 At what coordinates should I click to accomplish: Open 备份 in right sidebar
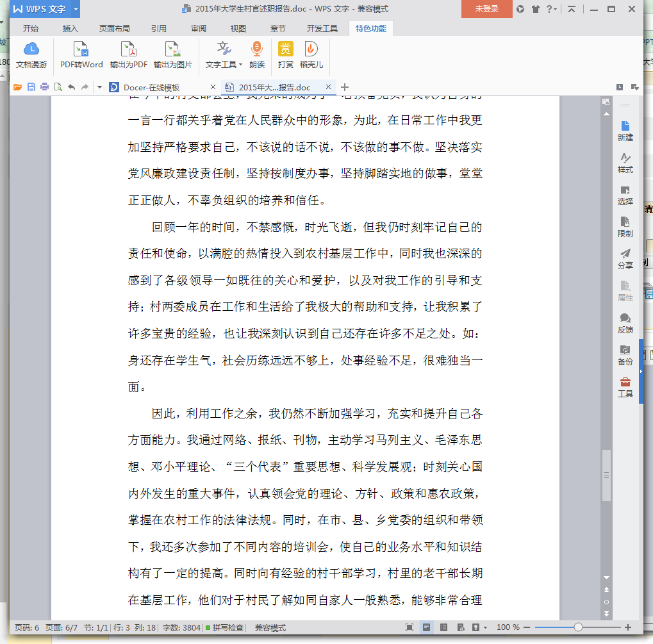pyautogui.click(x=625, y=356)
